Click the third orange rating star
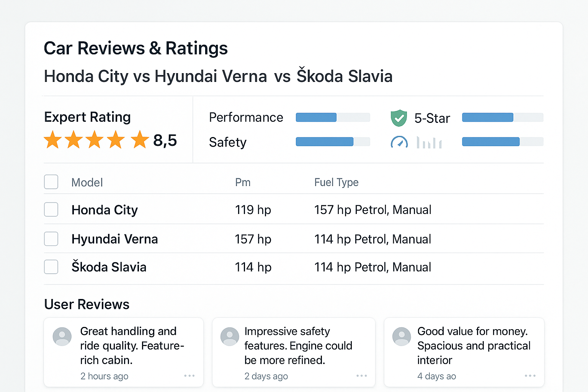 coord(95,140)
